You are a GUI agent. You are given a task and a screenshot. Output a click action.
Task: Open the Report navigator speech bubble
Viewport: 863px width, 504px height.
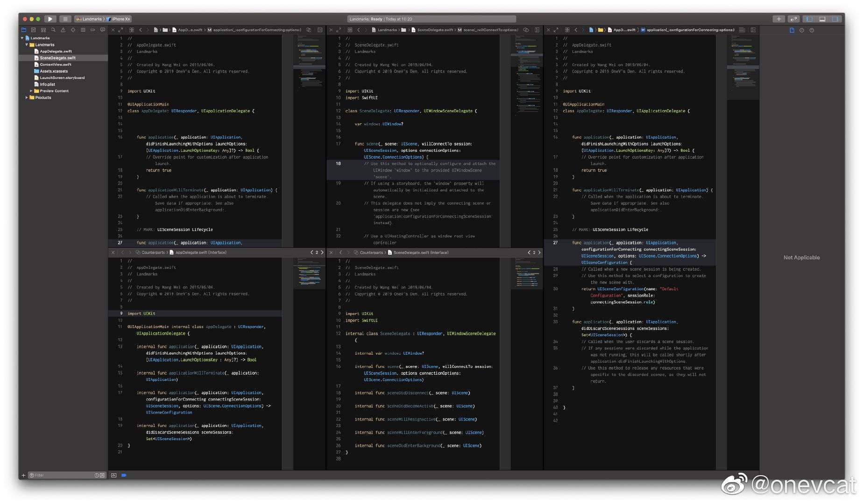pyautogui.click(x=103, y=30)
